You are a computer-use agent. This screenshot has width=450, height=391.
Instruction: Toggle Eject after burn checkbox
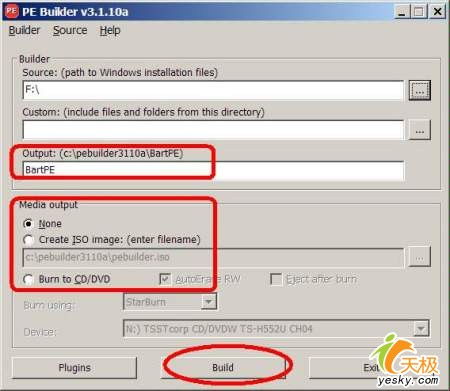[276, 279]
